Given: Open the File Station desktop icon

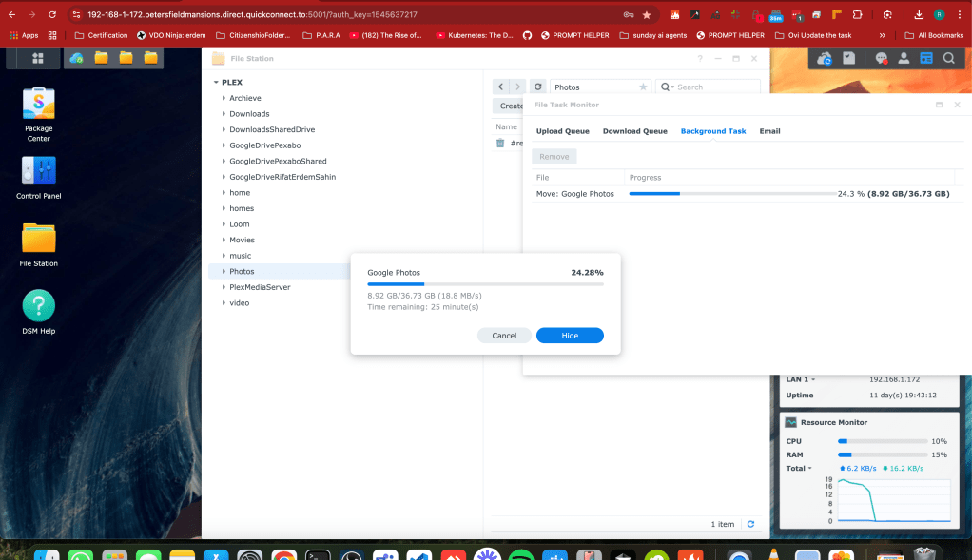Looking at the screenshot, I should (38, 245).
